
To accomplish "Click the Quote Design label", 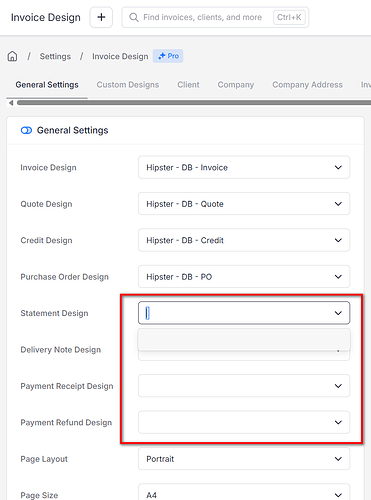I will [x=46, y=204].
